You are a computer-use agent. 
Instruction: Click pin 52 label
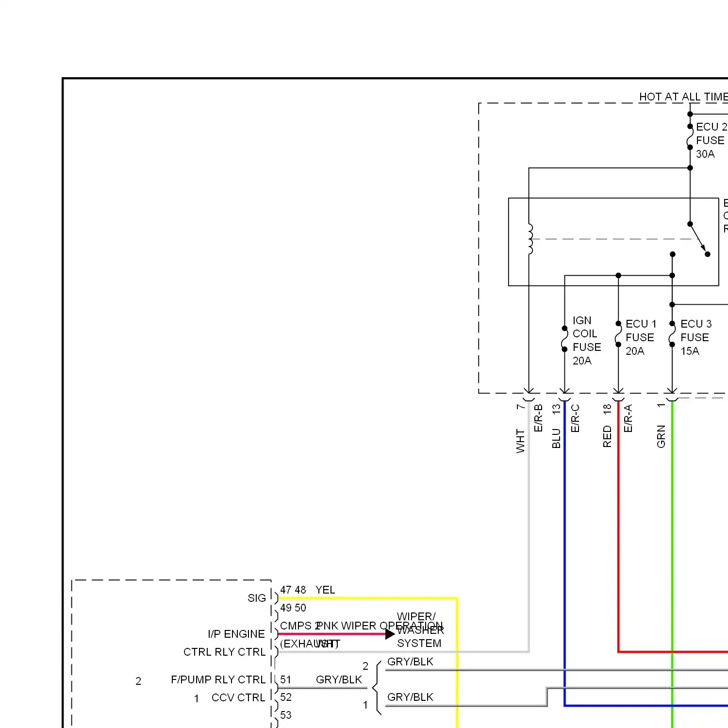pos(286,697)
